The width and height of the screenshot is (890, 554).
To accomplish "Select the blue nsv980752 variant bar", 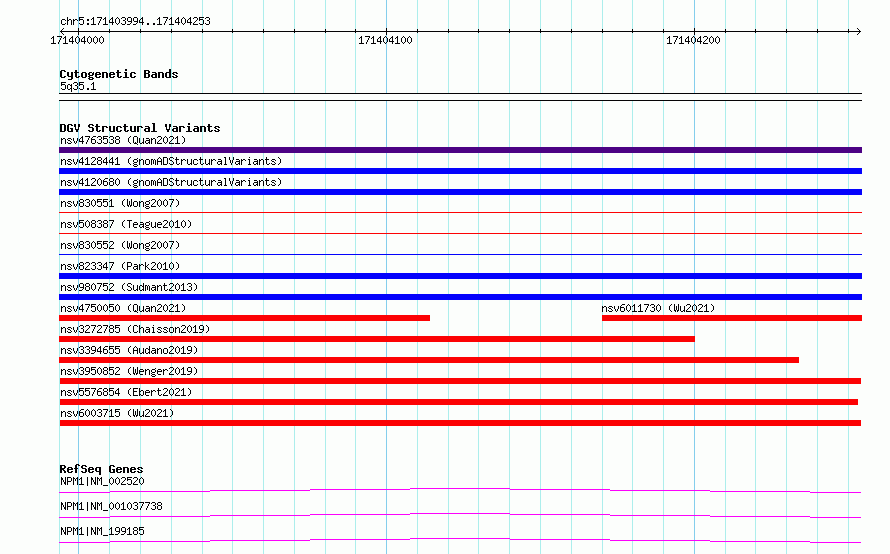I will tap(460, 297).
